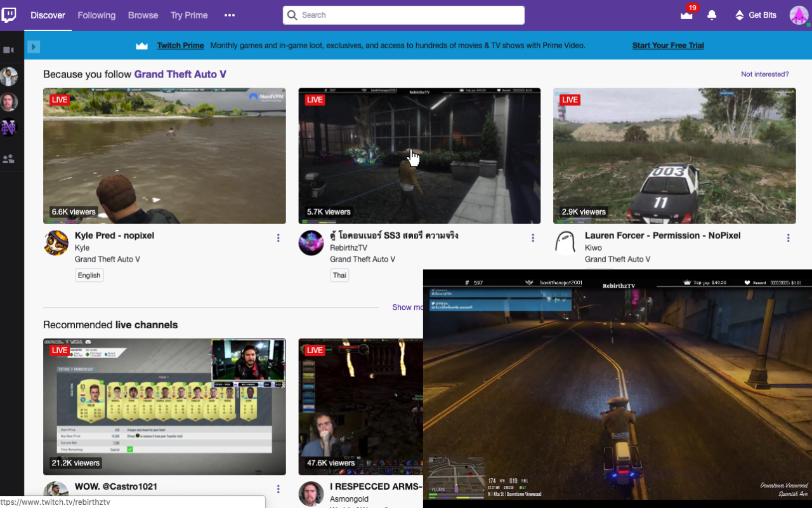Screen dimensions: 812x508
Task: Open the Lauren Forcer - Permission - NoPixel title
Action: [662, 236]
